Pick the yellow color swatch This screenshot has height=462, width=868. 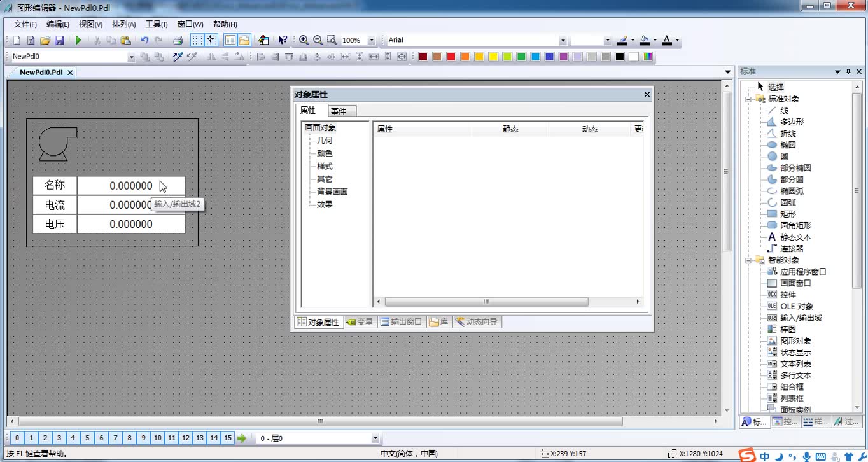click(x=493, y=57)
